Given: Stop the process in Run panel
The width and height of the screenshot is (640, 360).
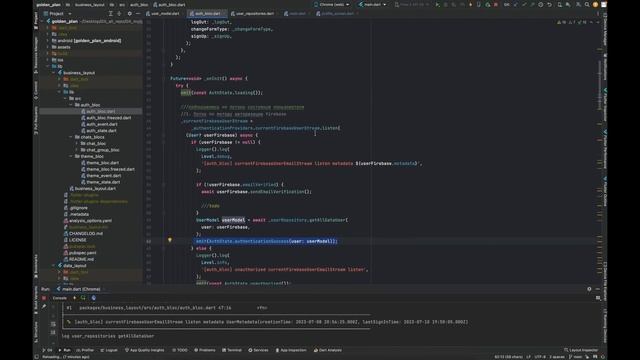Looking at the screenshot, I should click(44, 298).
